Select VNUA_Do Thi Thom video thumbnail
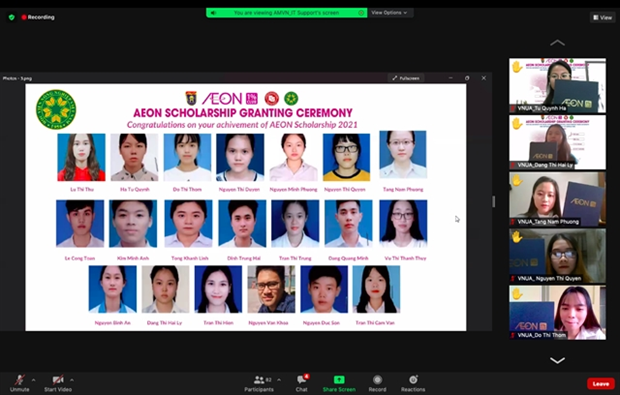The width and height of the screenshot is (620, 395). point(557,312)
